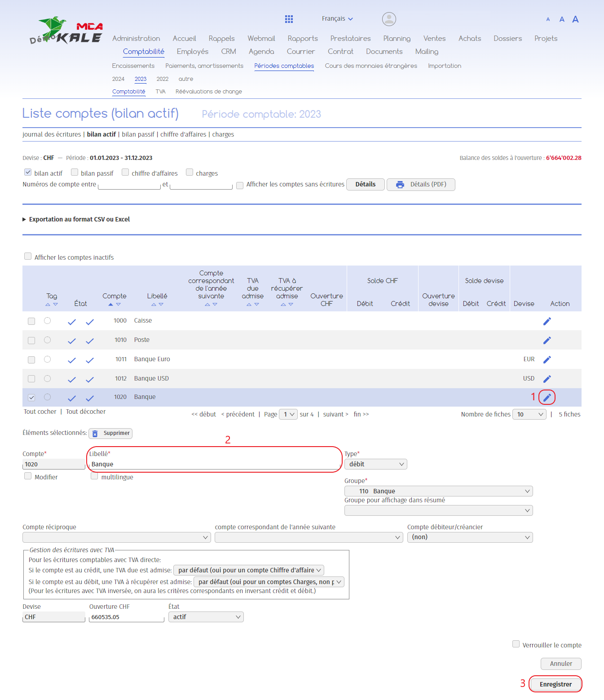This screenshot has height=700, width=604.
Task: Select the medium font size A
Action: tap(562, 19)
